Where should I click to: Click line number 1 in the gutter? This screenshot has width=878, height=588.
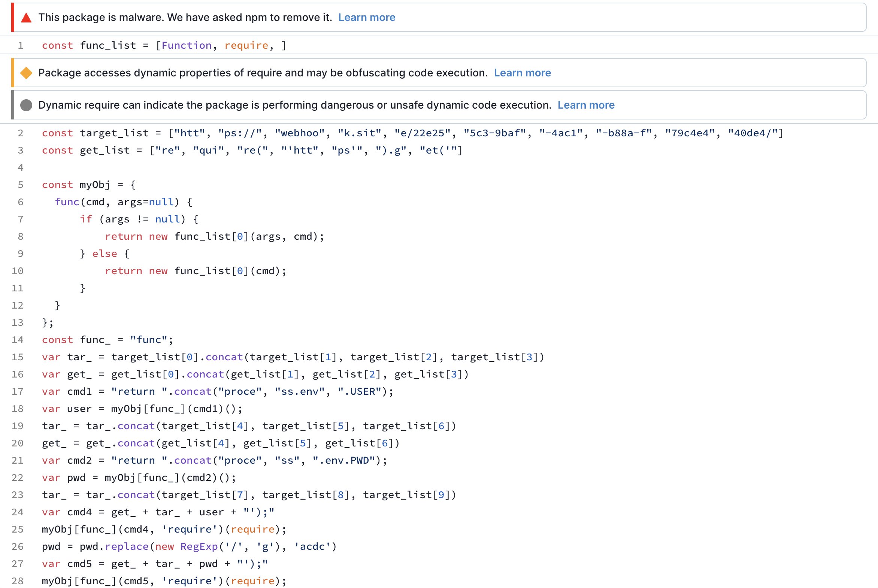(x=21, y=46)
